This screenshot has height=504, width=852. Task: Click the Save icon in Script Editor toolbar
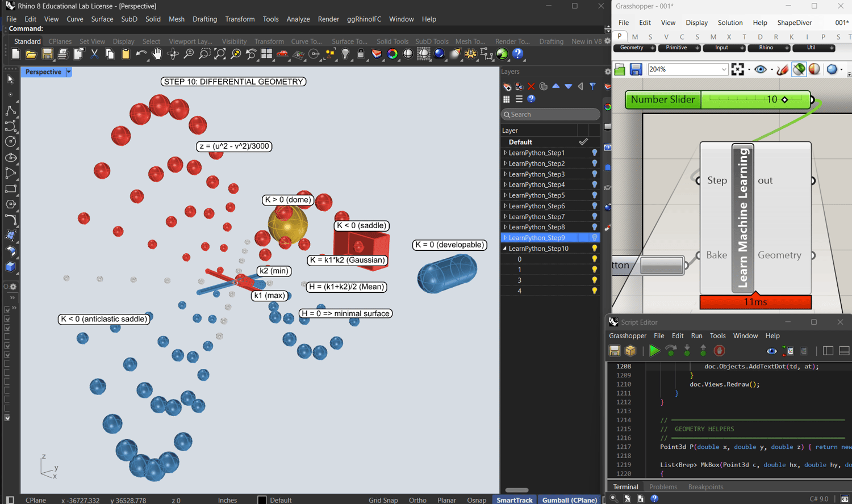(x=615, y=351)
